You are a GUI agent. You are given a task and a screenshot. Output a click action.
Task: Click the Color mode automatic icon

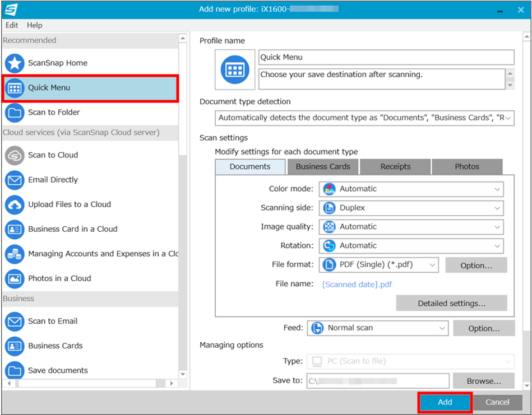[x=329, y=189]
